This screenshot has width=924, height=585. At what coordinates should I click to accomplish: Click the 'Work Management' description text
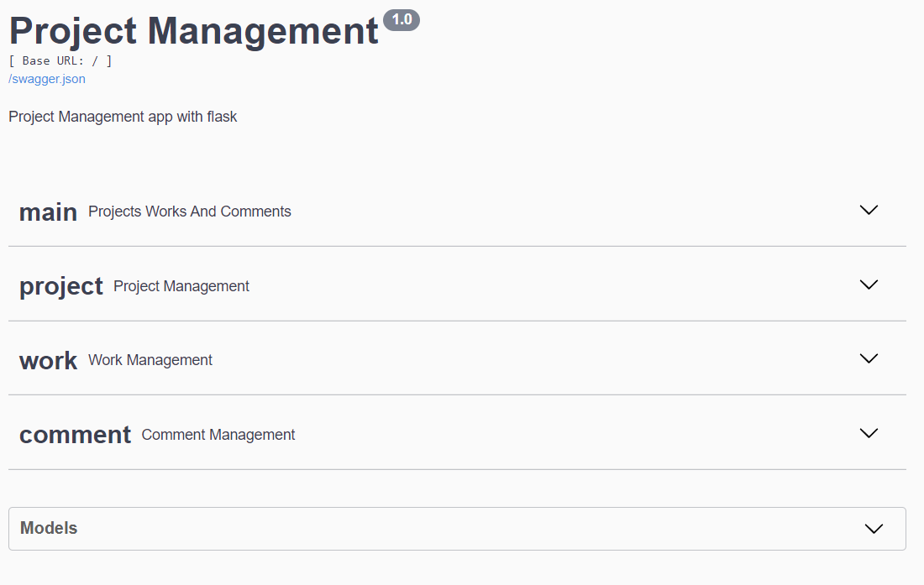pos(150,360)
